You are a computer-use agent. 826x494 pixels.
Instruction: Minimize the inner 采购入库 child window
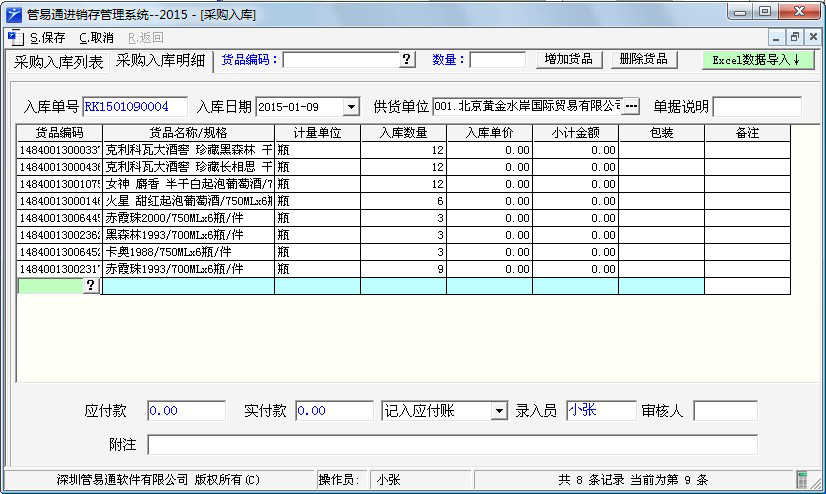[x=778, y=37]
